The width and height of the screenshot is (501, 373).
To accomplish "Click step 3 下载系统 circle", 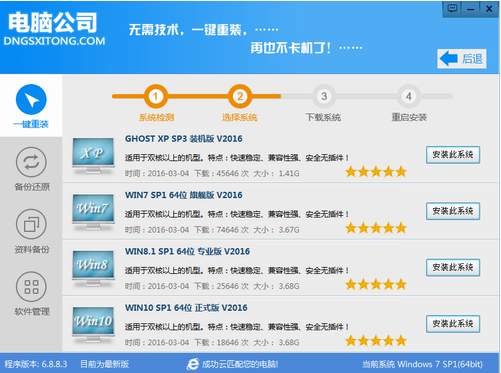I will tap(324, 96).
